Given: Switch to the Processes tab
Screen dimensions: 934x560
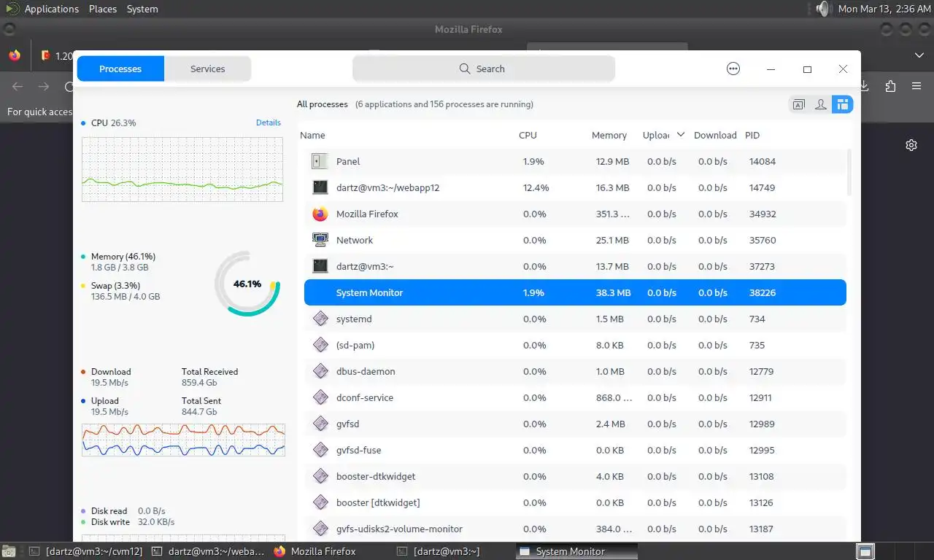Looking at the screenshot, I should pos(120,69).
